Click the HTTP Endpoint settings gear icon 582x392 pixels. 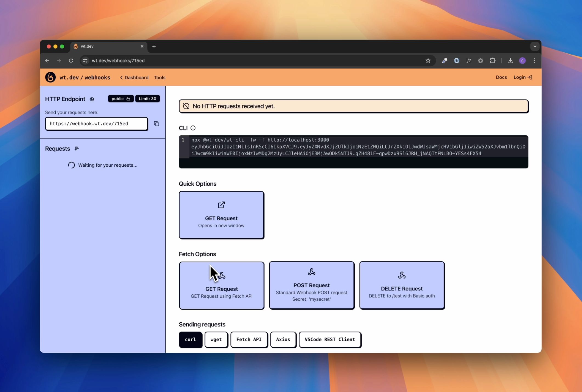(92, 99)
